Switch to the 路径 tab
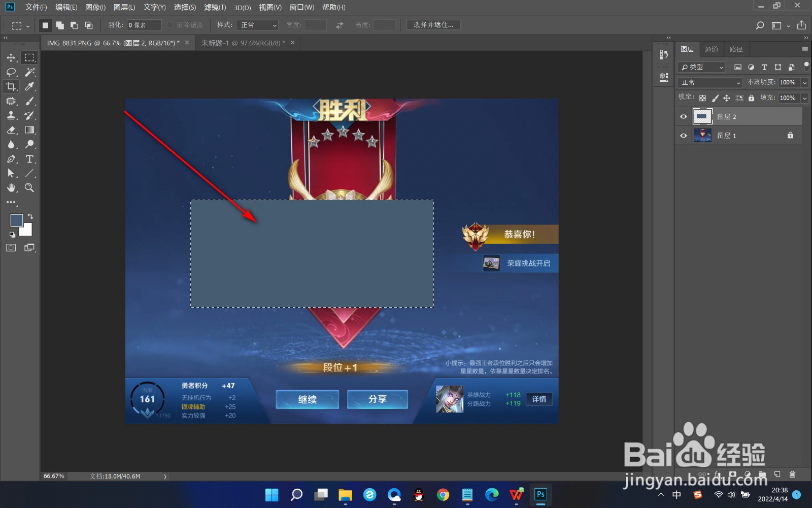Viewport: 812px width, 508px height. point(736,49)
